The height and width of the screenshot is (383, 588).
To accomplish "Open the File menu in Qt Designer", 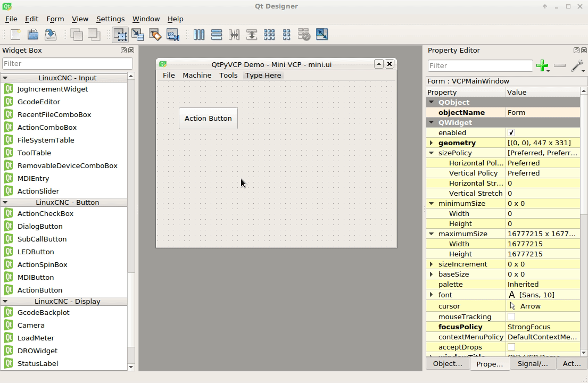I will pyautogui.click(x=11, y=19).
